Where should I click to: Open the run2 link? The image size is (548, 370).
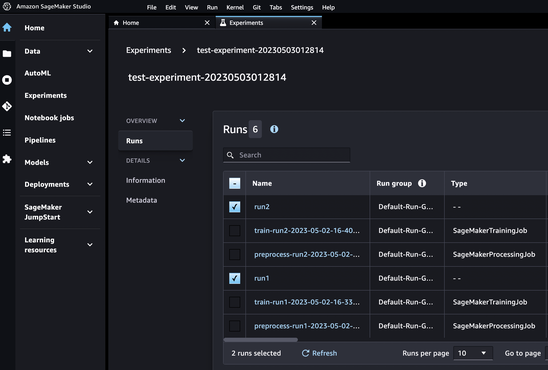point(262,207)
